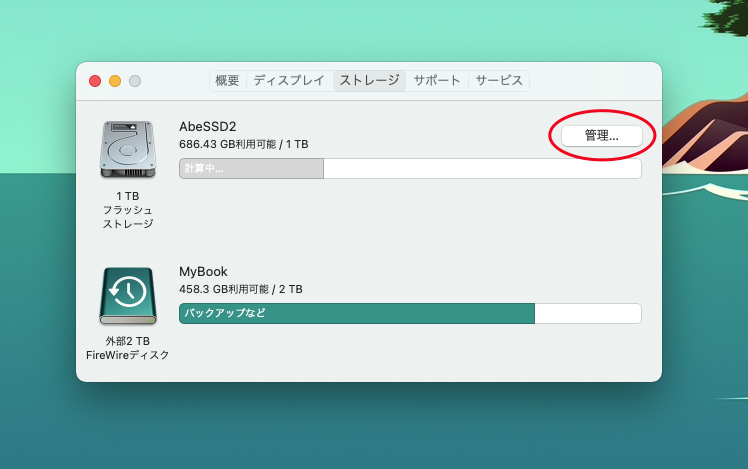Select the ストレージ tab
This screenshot has width=748, height=469.
pyautogui.click(x=369, y=81)
